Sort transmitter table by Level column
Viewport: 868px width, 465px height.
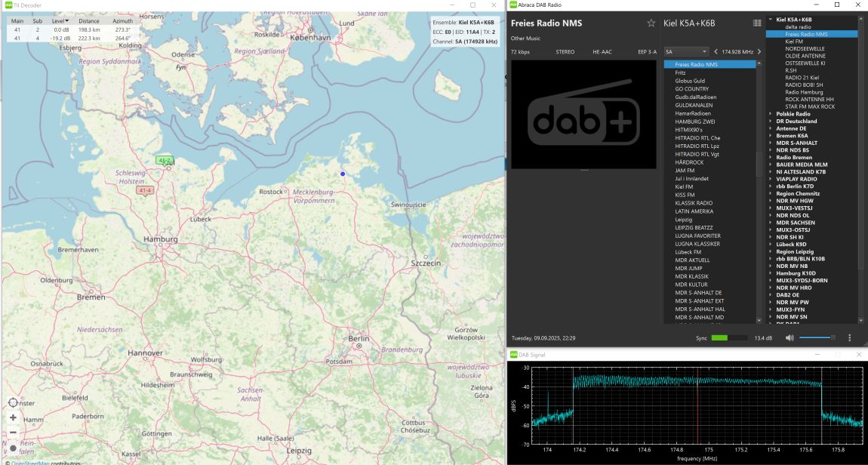(x=59, y=21)
